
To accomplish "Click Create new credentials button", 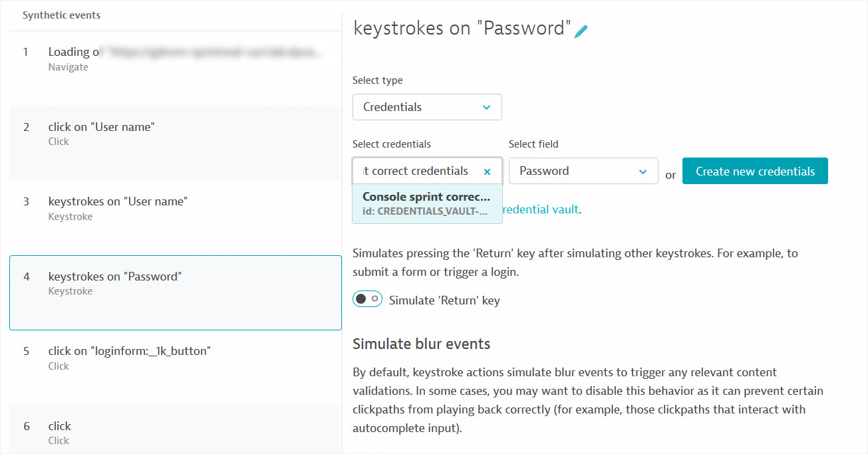I will tap(755, 171).
